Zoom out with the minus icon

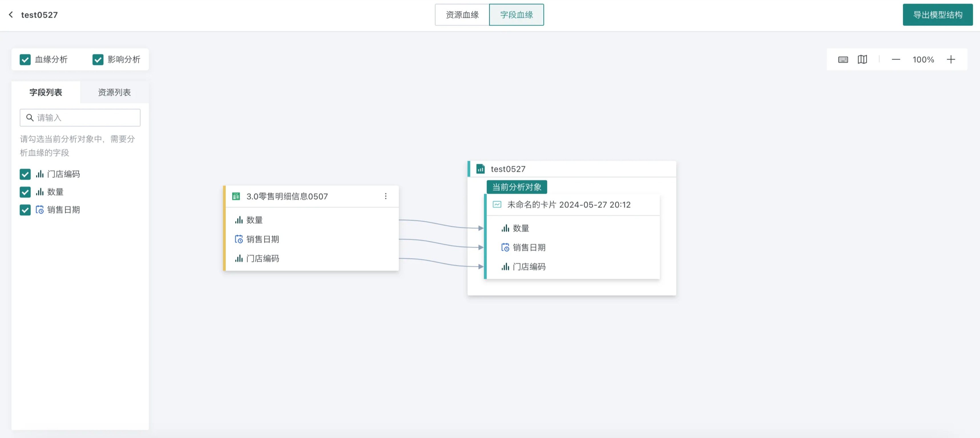[x=896, y=59]
